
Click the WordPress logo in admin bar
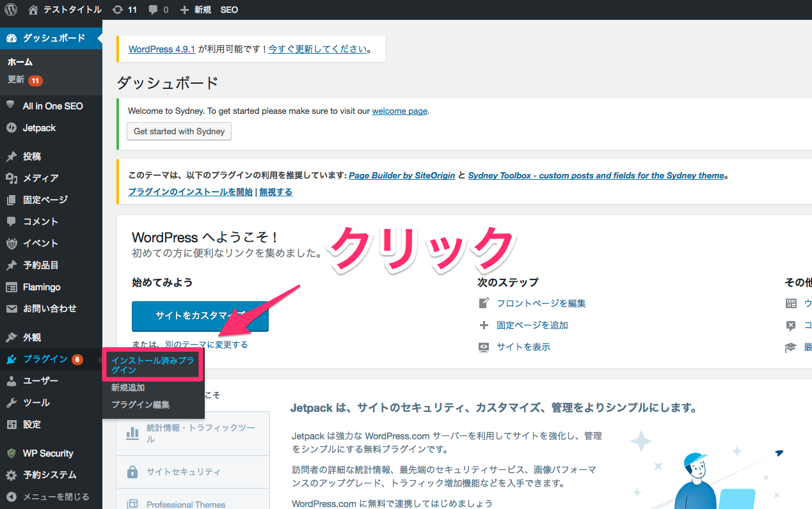[11, 10]
